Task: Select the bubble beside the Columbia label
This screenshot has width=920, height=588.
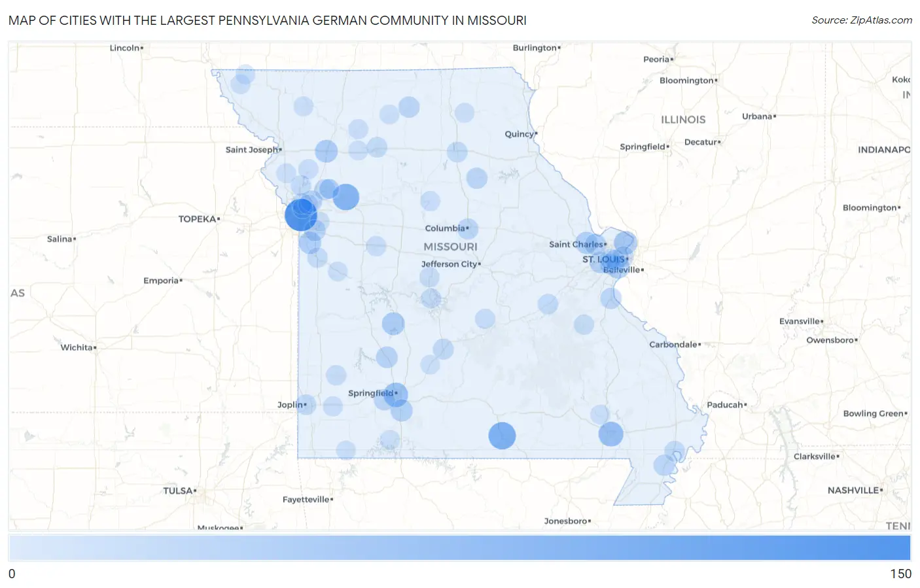Action: [468, 230]
